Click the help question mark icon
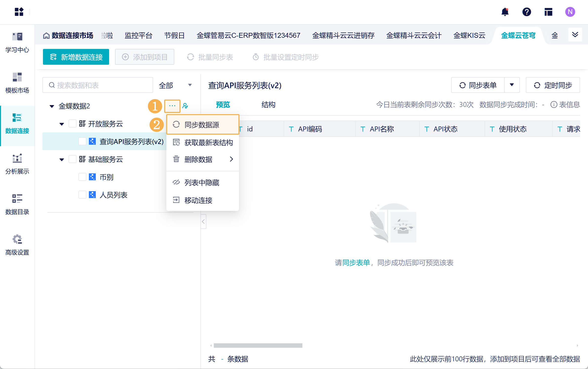The height and width of the screenshot is (369, 588). pos(527,12)
